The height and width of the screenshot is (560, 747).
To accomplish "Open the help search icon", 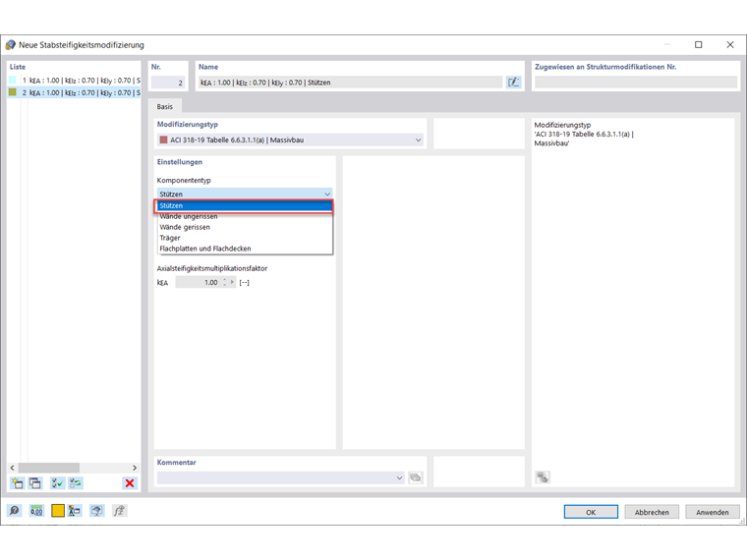I will pyautogui.click(x=15, y=511).
